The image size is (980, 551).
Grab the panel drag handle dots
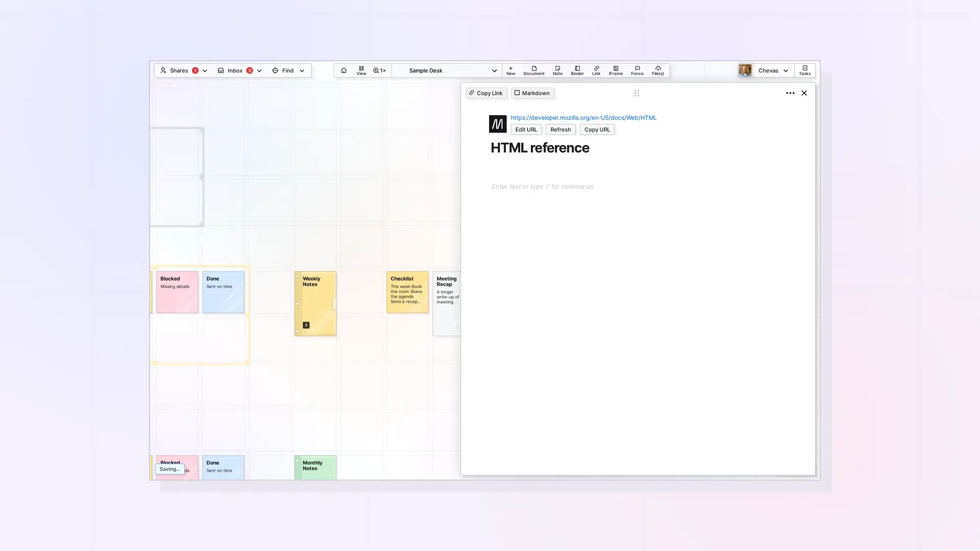coord(636,93)
